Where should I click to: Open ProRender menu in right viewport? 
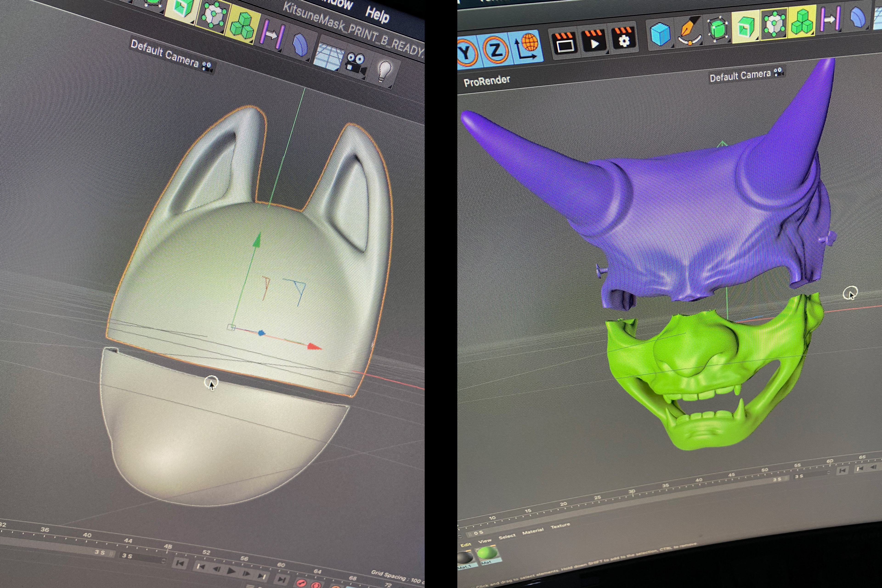point(487,81)
